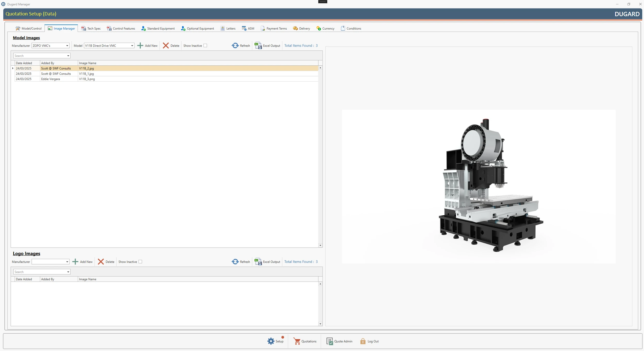
Task: Click the Refresh icon under Logo Images
Action: pyautogui.click(x=235, y=261)
